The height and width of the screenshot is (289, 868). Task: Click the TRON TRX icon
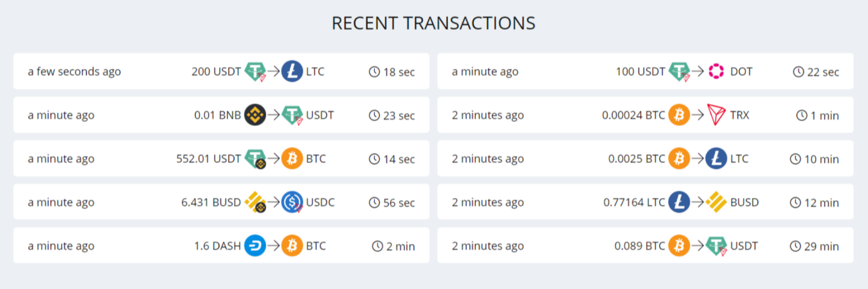[x=716, y=115]
